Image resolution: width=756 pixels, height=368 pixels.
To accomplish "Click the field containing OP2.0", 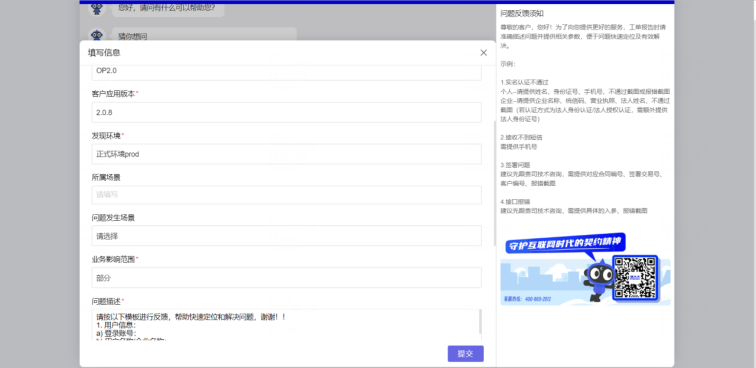I will [x=286, y=72].
